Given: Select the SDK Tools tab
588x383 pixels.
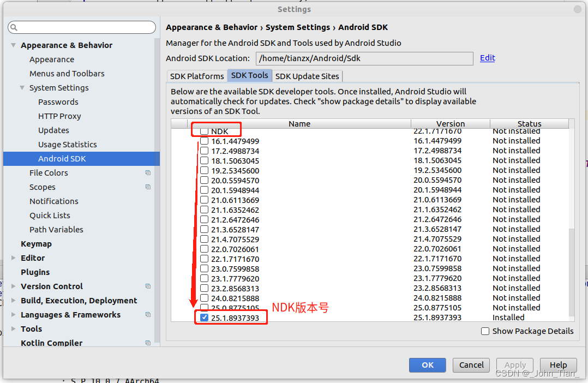Looking at the screenshot, I should pos(250,75).
